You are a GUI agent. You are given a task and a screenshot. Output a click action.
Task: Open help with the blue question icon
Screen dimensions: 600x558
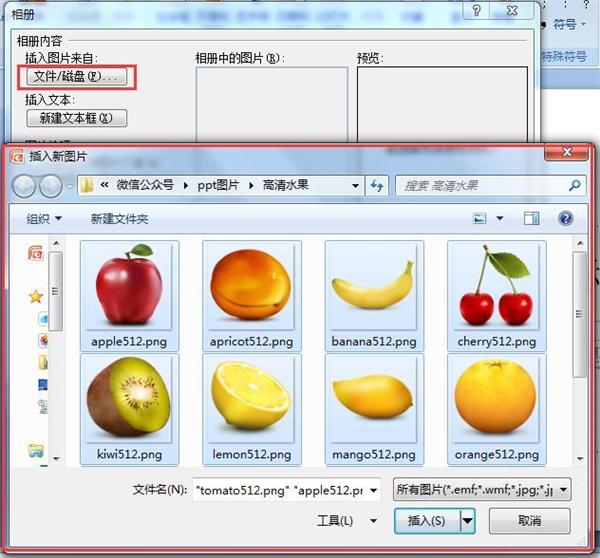566,219
